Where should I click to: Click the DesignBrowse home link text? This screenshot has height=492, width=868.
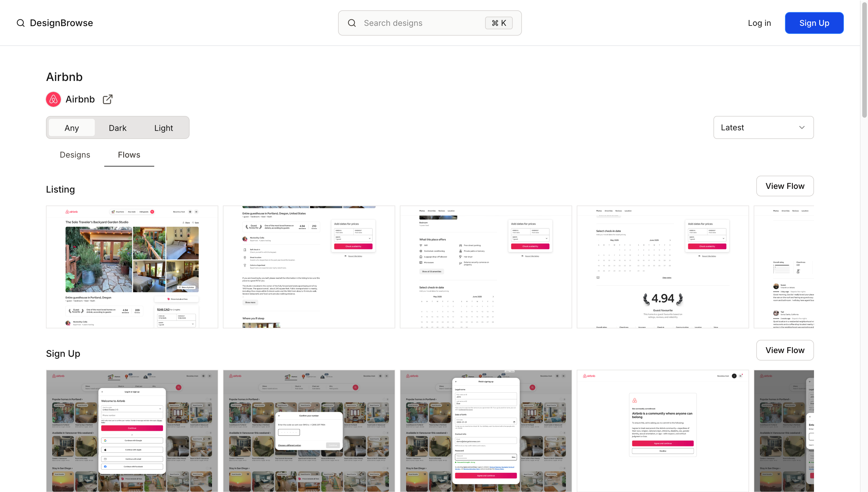pos(61,23)
